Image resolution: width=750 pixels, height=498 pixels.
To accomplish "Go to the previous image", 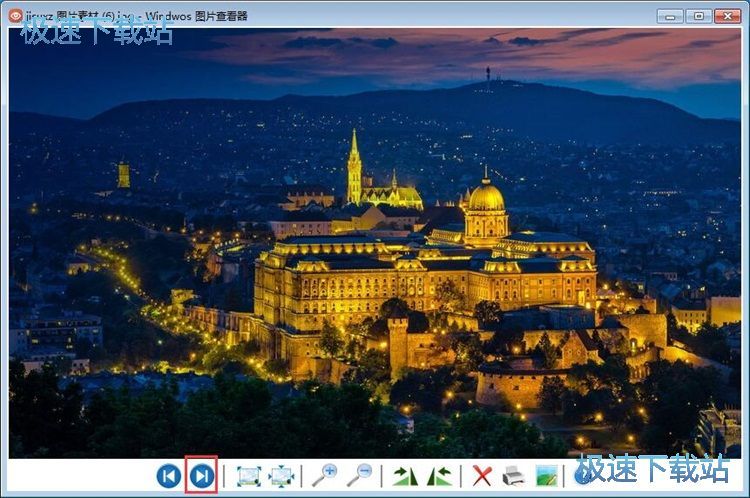I will point(168,476).
